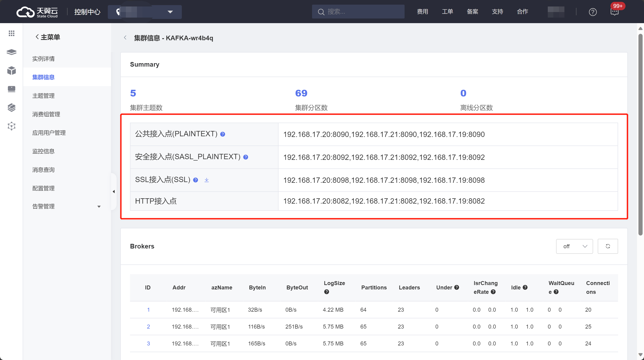Click the layered stack icon in left rail
Screen dimensions: 644x360
12,108
